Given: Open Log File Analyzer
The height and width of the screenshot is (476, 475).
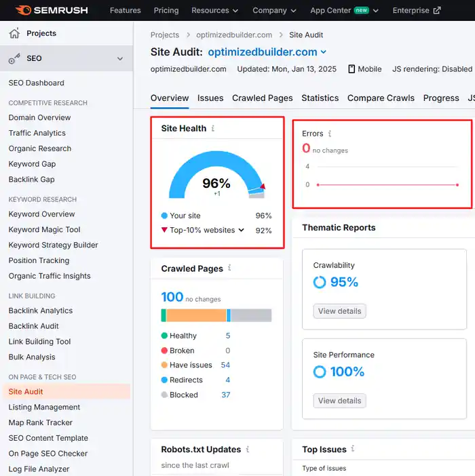Looking at the screenshot, I should click(x=39, y=469).
